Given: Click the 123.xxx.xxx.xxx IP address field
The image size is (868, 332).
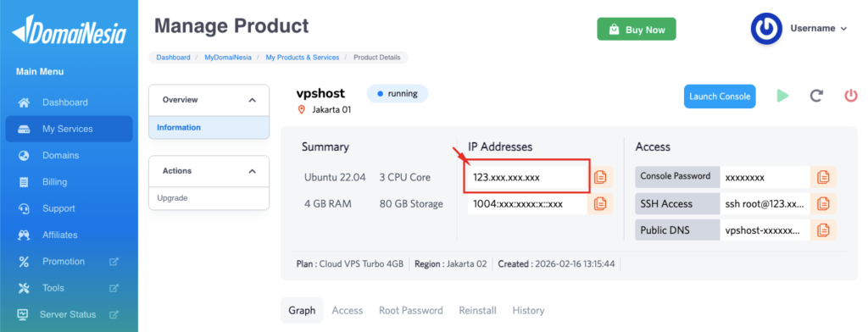Looking at the screenshot, I should click(x=527, y=177).
